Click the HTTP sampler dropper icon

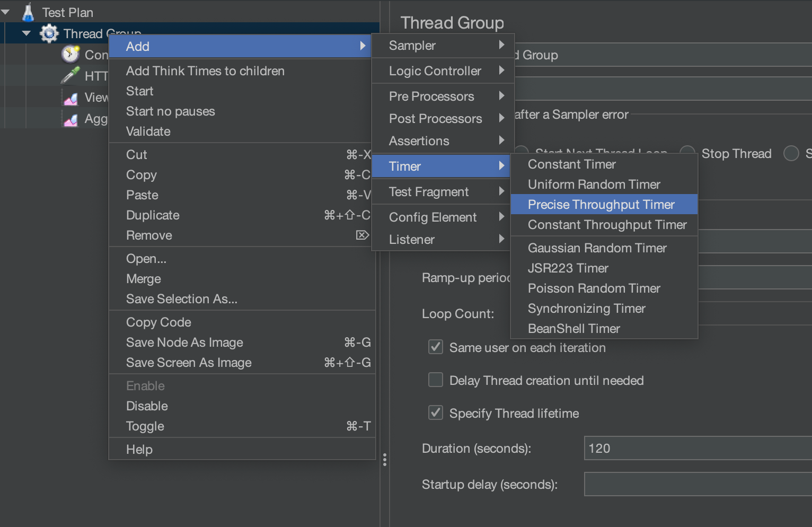click(x=70, y=76)
